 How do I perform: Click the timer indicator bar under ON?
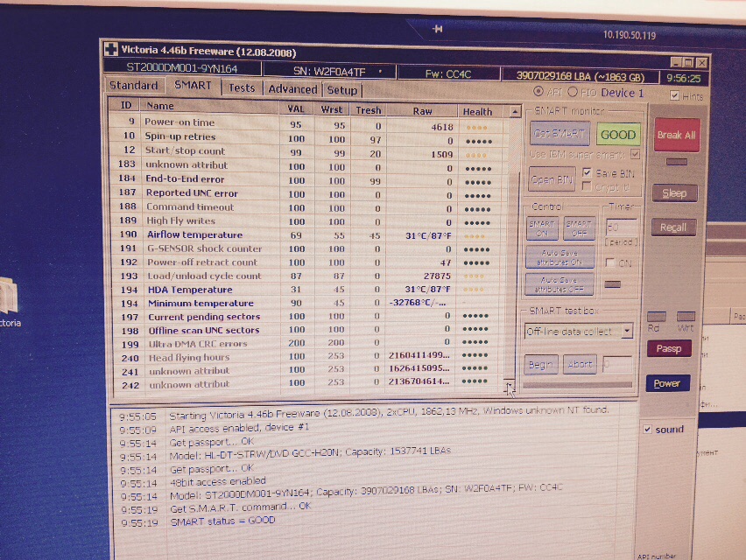coord(613,284)
